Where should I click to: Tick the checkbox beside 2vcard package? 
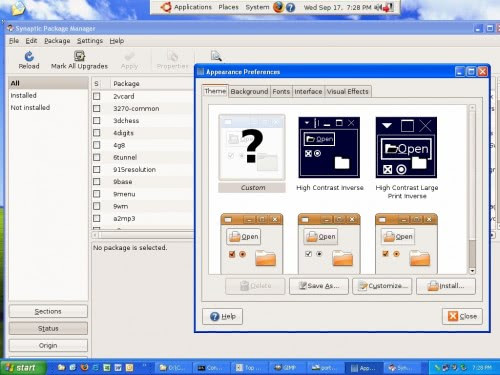click(x=97, y=96)
